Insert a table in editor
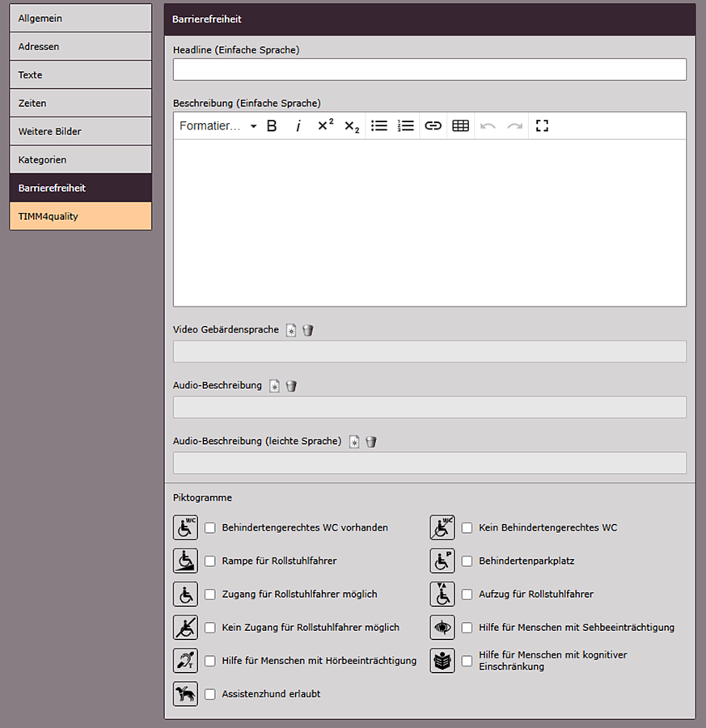Viewport: 706px width, 728px height. coord(460,126)
